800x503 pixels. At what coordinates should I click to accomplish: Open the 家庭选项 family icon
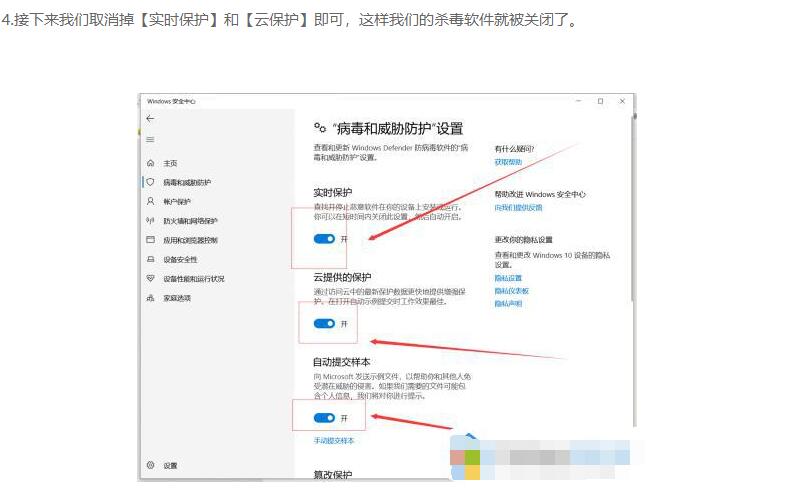(x=150, y=298)
